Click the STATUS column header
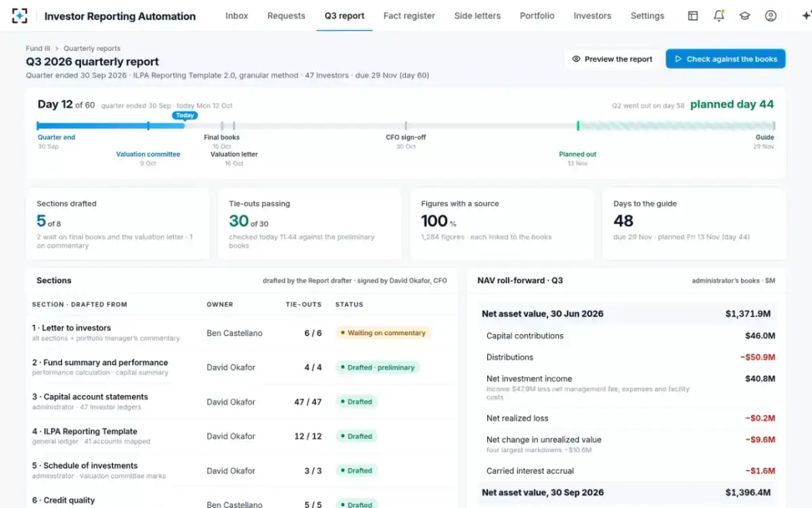The width and height of the screenshot is (812, 508). point(349,305)
